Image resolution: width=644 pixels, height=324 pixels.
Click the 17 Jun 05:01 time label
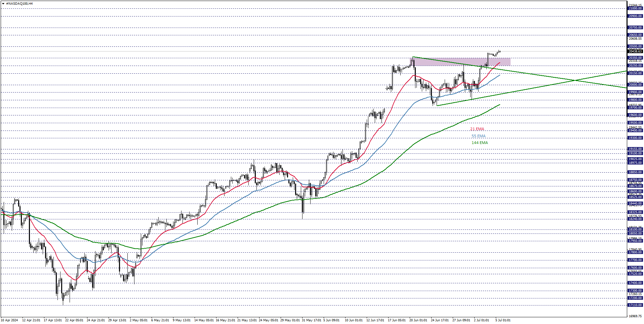(x=397, y=320)
